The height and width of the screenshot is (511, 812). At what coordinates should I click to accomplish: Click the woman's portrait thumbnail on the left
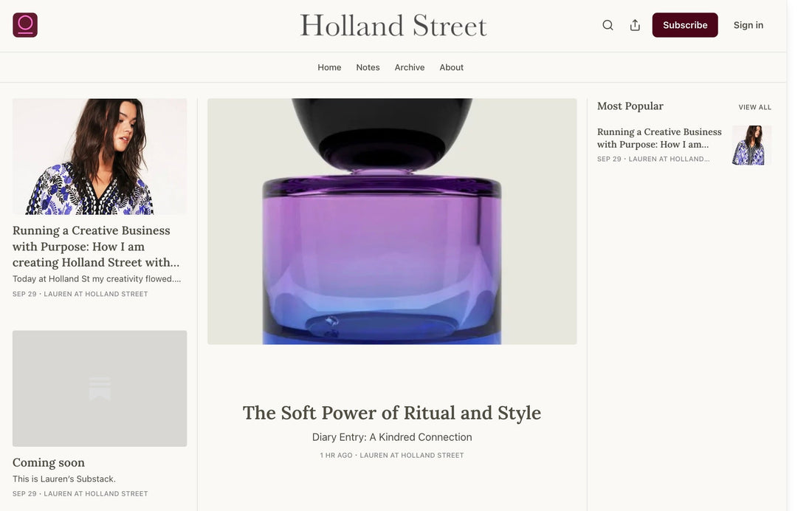coord(100,156)
